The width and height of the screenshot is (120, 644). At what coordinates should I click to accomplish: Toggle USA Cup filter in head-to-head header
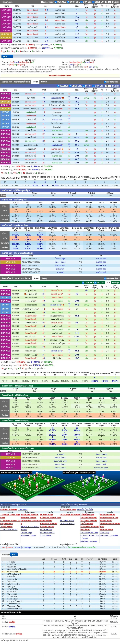coord(81,2)
